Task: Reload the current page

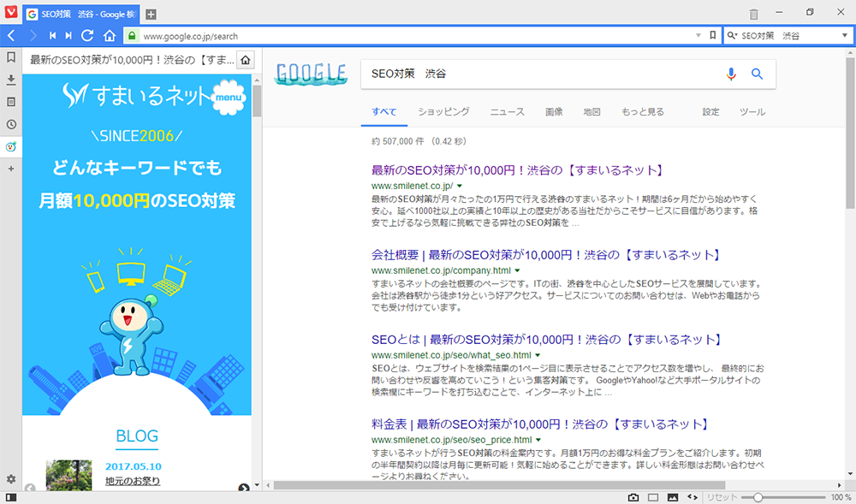Action: (x=86, y=36)
